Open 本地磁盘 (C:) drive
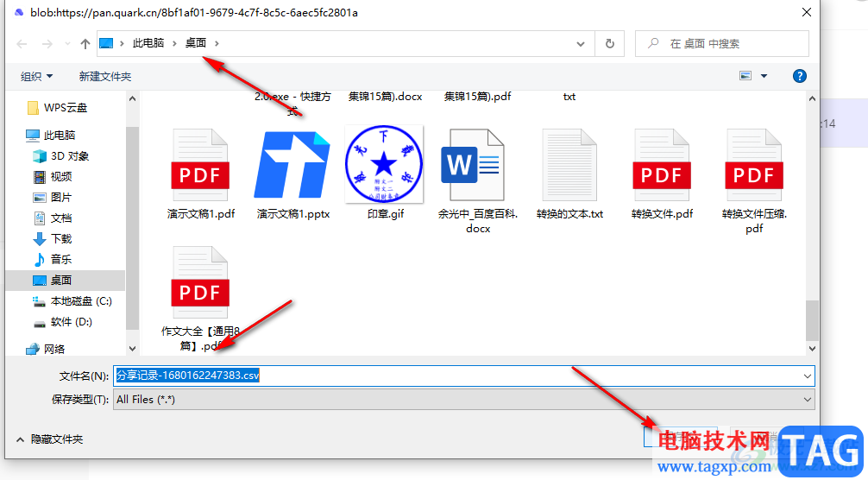Viewport: 868px width, 480px height. [72, 301]
